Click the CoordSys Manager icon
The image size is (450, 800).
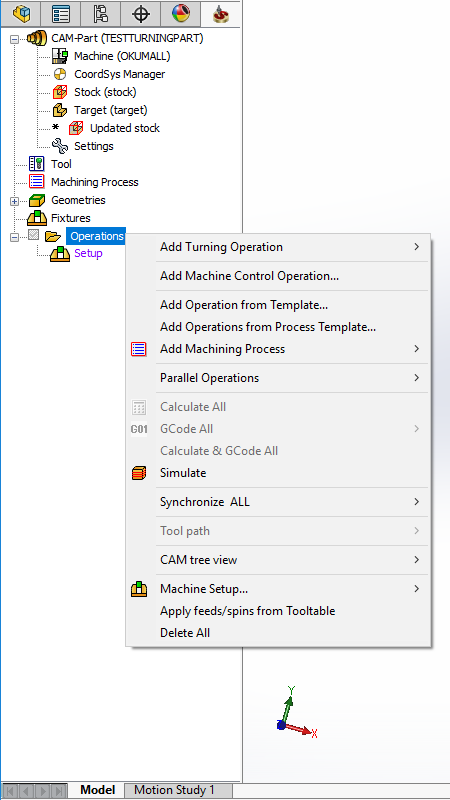pyautogui.click(x=60, y=74)
